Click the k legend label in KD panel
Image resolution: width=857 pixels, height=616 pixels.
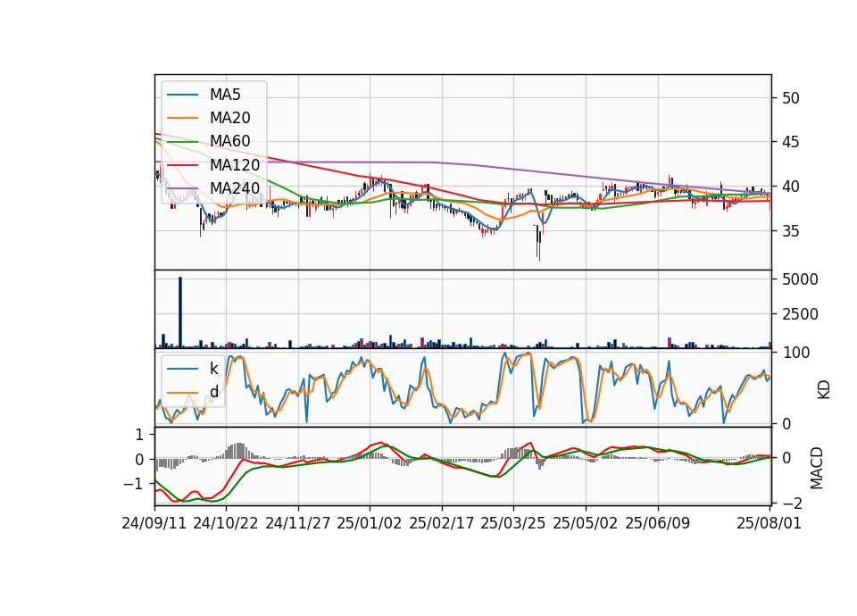[x=213, y=369]
